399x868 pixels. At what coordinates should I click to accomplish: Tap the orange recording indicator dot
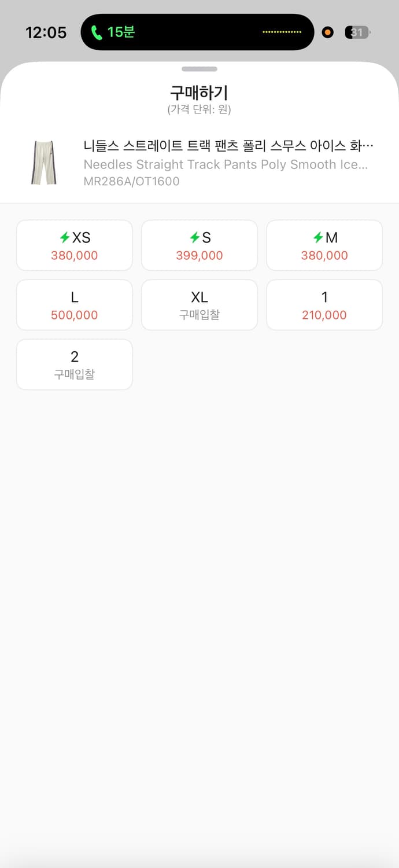click(x=328, y=32)
